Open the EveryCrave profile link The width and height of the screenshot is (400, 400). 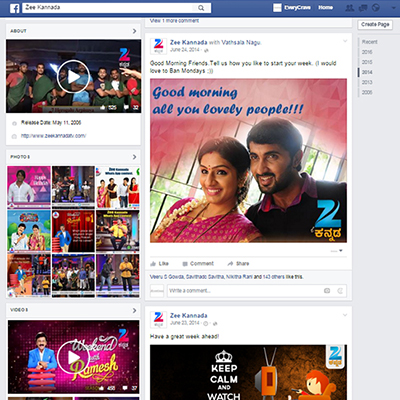[297, 7]
